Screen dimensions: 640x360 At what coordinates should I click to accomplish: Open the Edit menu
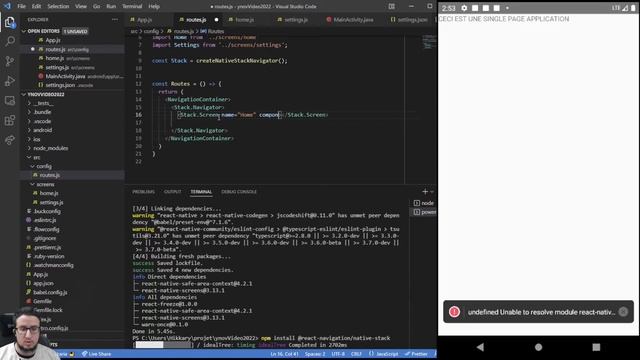click(x=36, y=6)
